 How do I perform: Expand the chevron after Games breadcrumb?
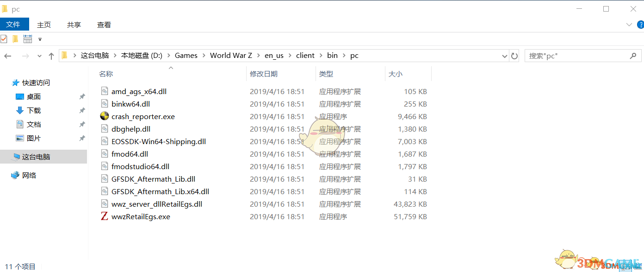click(204, 56)
